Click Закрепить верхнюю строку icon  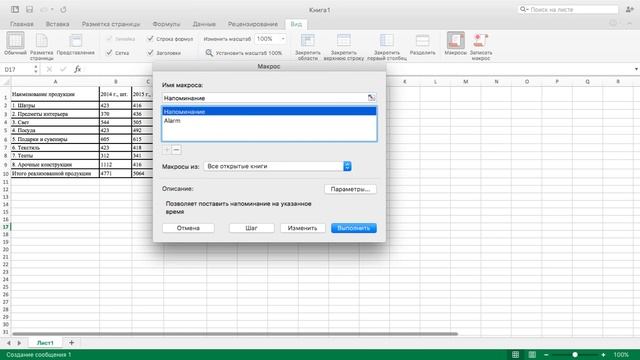(344, 40)
